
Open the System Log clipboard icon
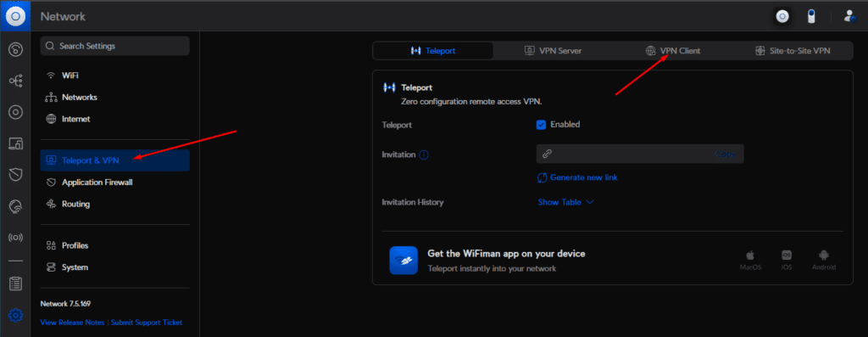pyautogui.click(x=15, y=284)
